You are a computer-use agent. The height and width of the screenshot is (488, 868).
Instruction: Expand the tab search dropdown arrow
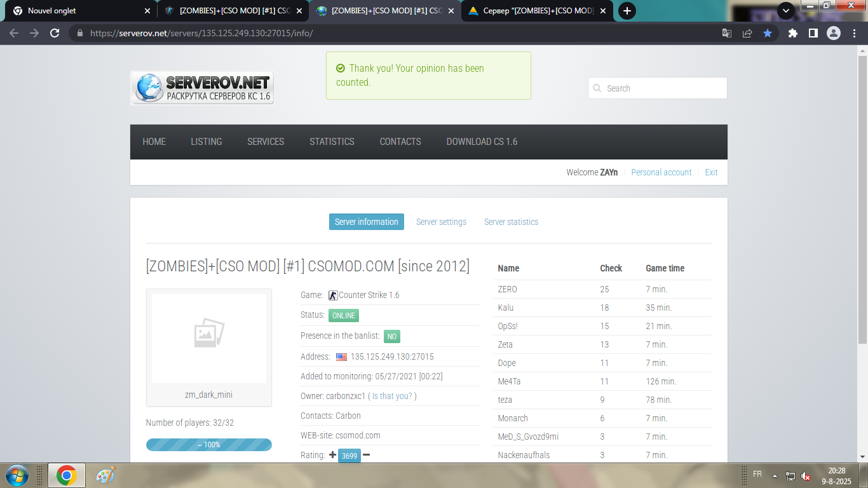786,11
